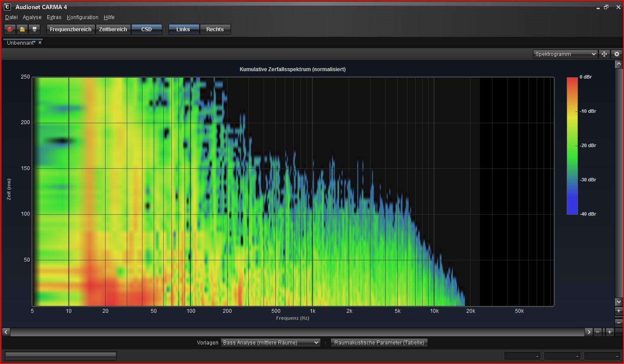Screen dimensions: 624x364
Task: Click Raumakustische Parameter (Tabelle) button
Action: point(379,343)
